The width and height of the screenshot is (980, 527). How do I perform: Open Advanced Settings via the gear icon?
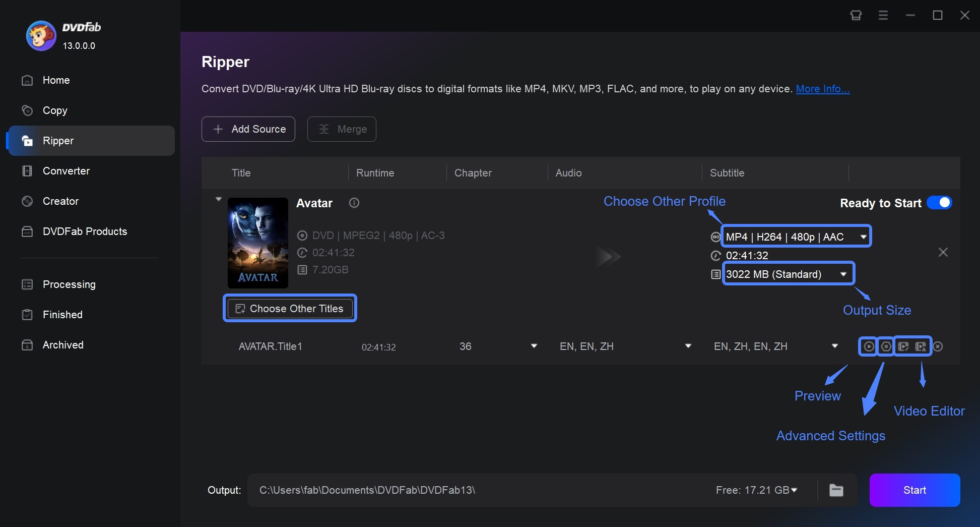[885, 346]
